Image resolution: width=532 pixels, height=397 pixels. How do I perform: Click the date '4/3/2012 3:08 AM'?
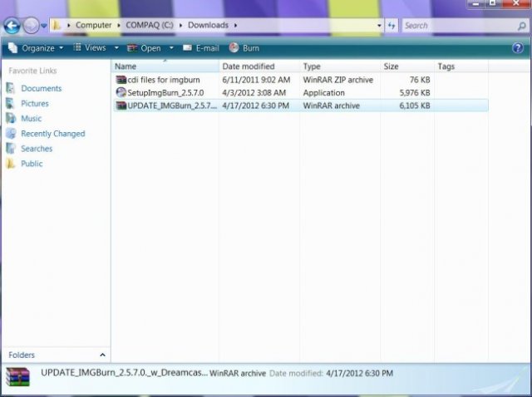tap(254, 93)
